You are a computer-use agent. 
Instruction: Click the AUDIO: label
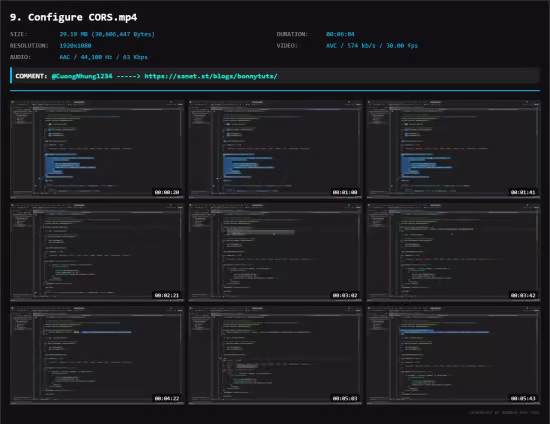point(20,57)
